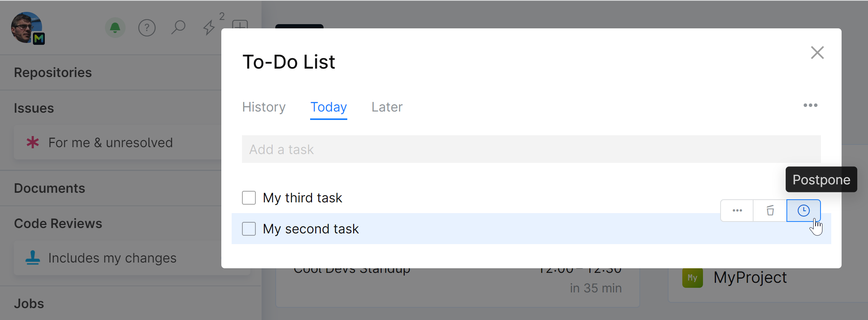Check the 'My third task' checkbox
The width and height of the screenshot is (868, 320).
pos(249,198)
